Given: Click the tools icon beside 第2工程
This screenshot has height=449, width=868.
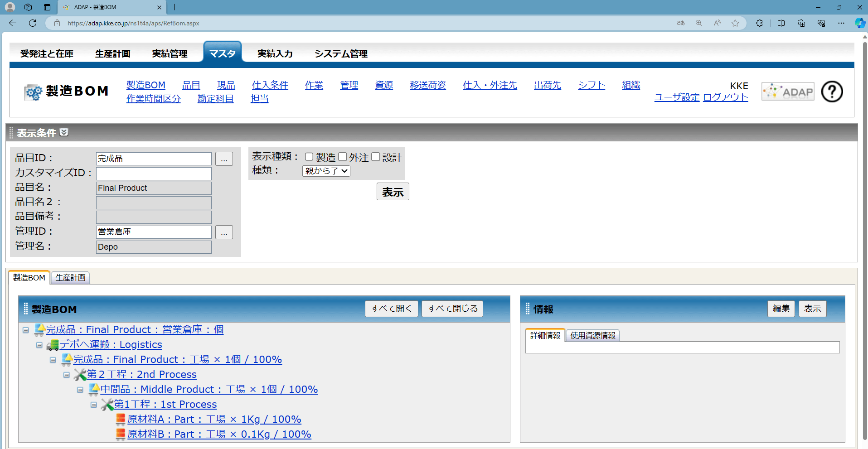Looking at the screenshot, I should tap(80, 375).
